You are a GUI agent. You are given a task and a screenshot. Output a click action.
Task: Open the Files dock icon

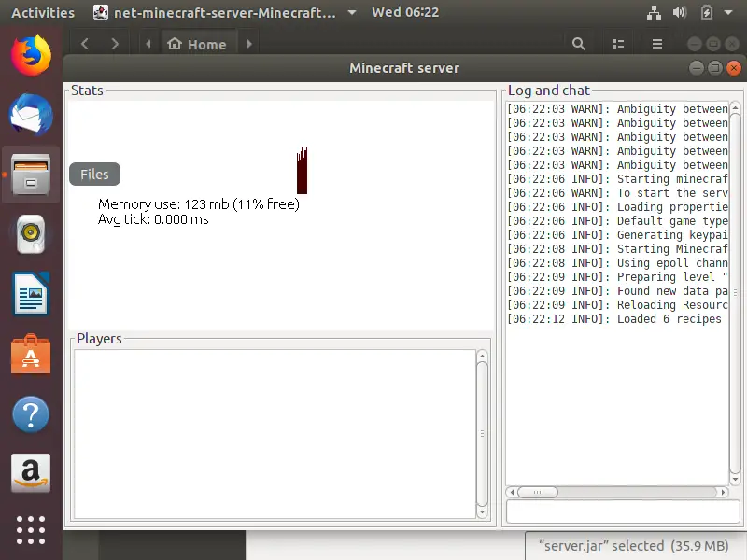coord(31,175)
